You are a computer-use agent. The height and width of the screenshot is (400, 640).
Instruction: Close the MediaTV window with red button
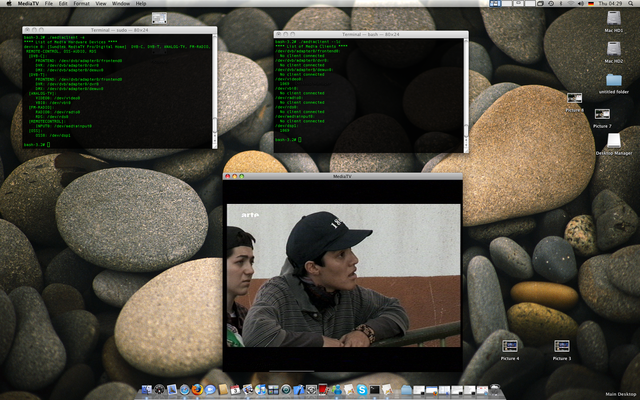coord(228,176)
